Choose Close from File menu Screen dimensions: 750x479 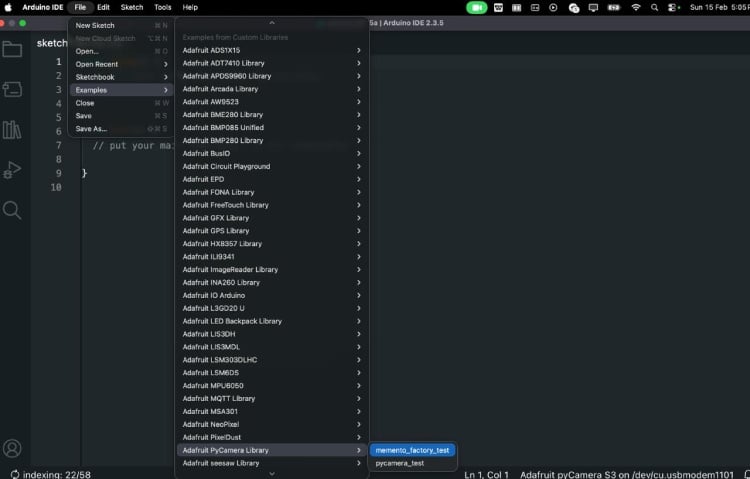[121, 103]
